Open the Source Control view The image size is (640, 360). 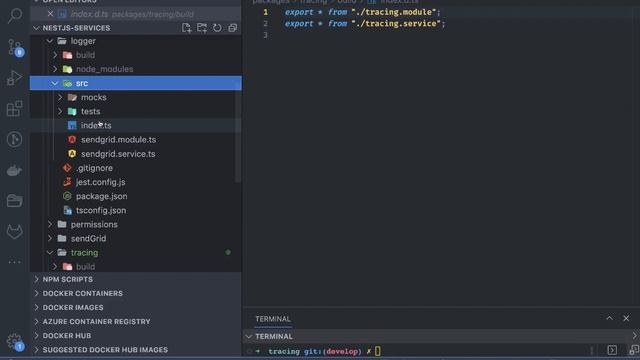tap(15, 48)
